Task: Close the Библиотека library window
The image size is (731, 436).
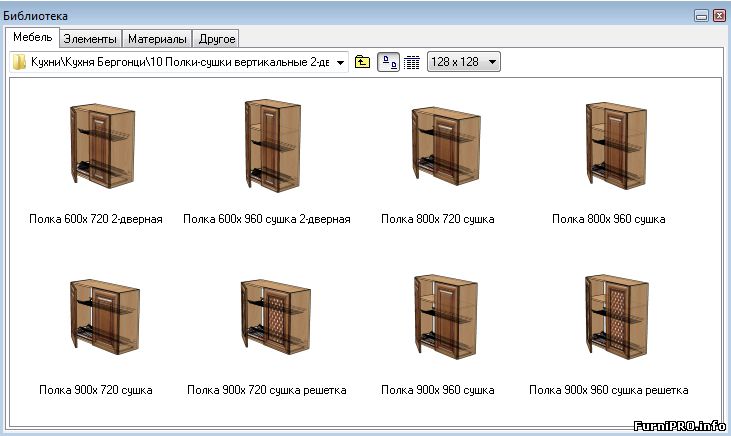Action: (718, 16)
